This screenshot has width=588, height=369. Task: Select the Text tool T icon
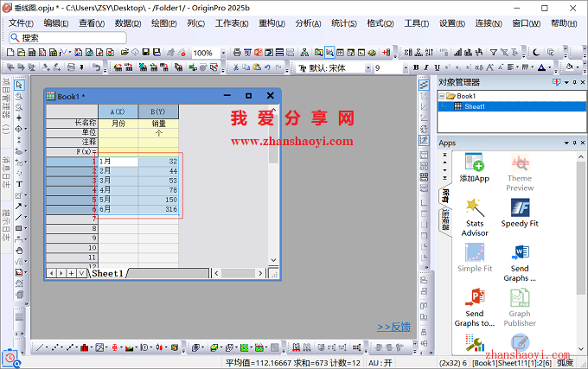point(19,184)
